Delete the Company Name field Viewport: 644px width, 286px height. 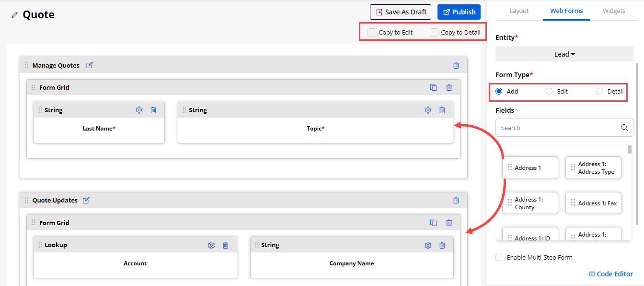click(442, 245)
